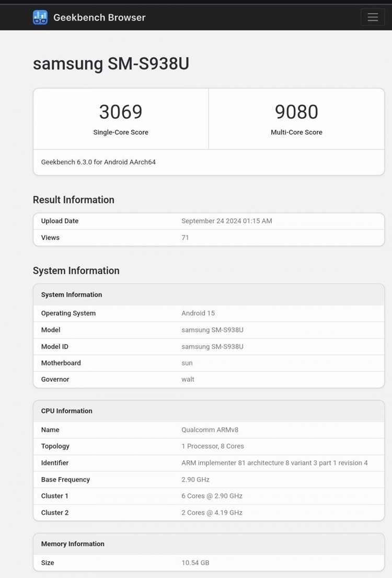Select the Single-Core Score panel

pyautogui.click(x=121, y=118)
